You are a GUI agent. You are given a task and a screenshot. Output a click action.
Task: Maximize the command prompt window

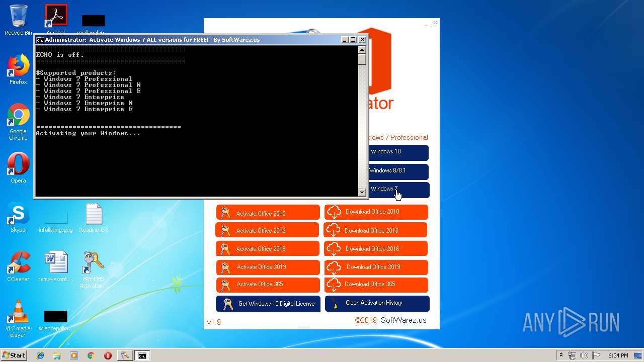coord(353,40)
